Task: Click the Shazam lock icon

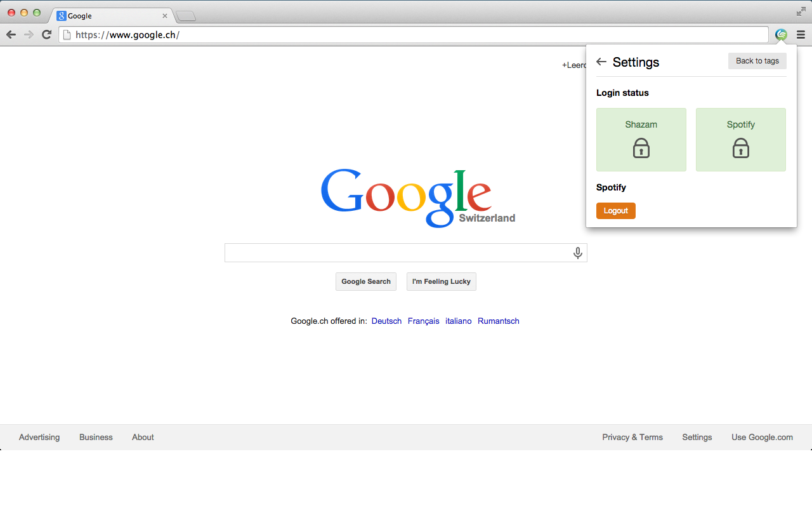Action: click(x=641, y=148)
